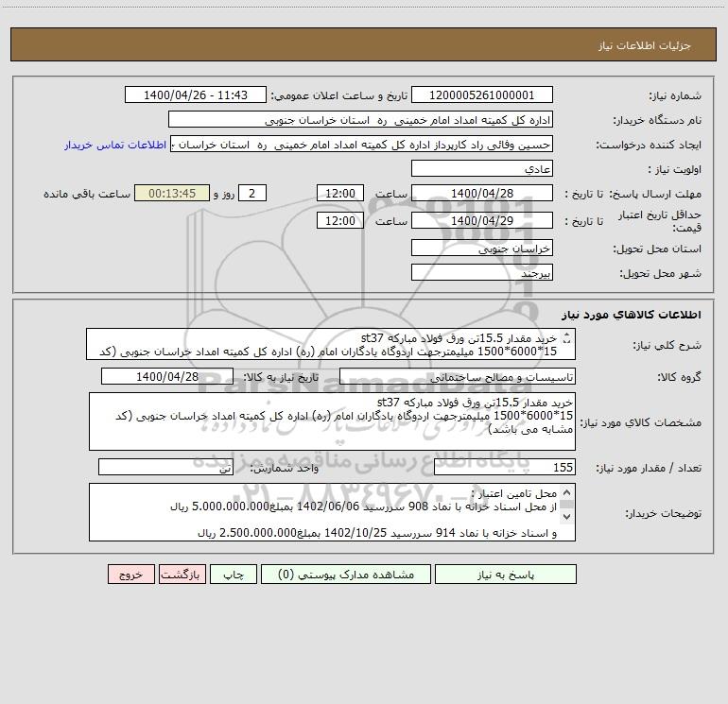Image resolution: width=728 pixels, height=704 pixels.
Task: Click the quantity field showing 155
Action: click(x=505, y=468)
